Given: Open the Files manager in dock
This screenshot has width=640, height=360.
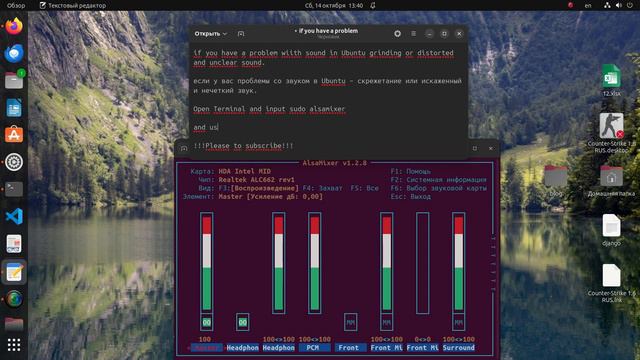Looking at the screenshot, I should tap(14, 80).
